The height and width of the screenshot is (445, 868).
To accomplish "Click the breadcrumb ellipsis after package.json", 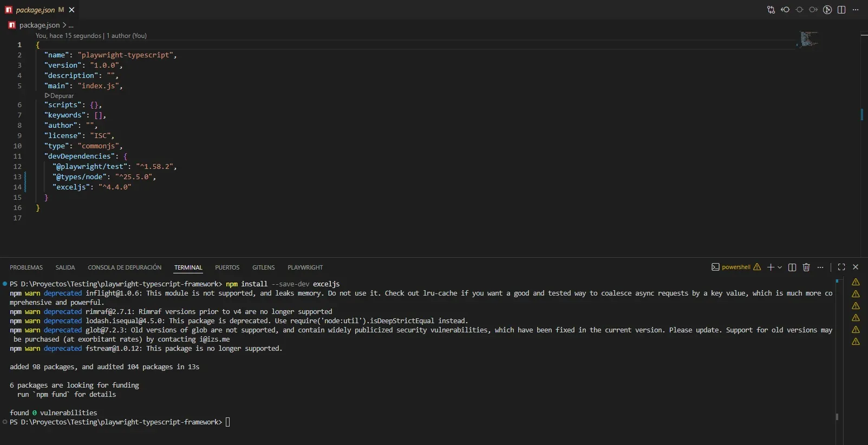I will click(x=71, y=25).
